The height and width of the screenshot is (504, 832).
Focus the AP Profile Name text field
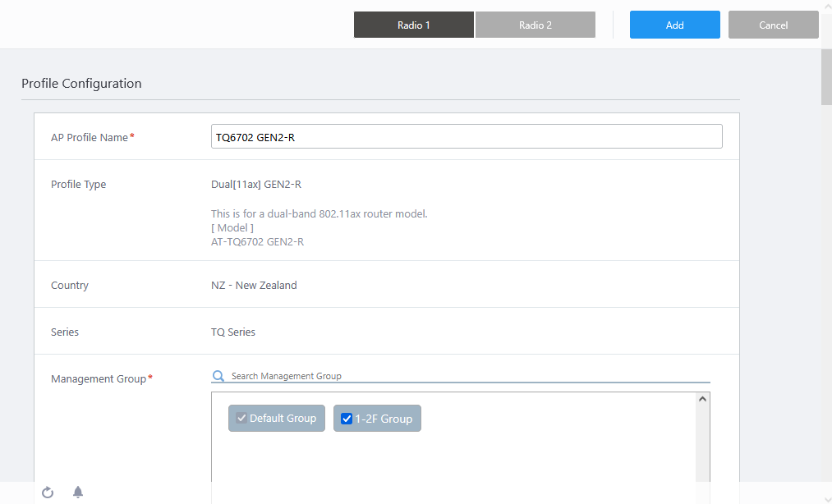(x=467, y=137)
